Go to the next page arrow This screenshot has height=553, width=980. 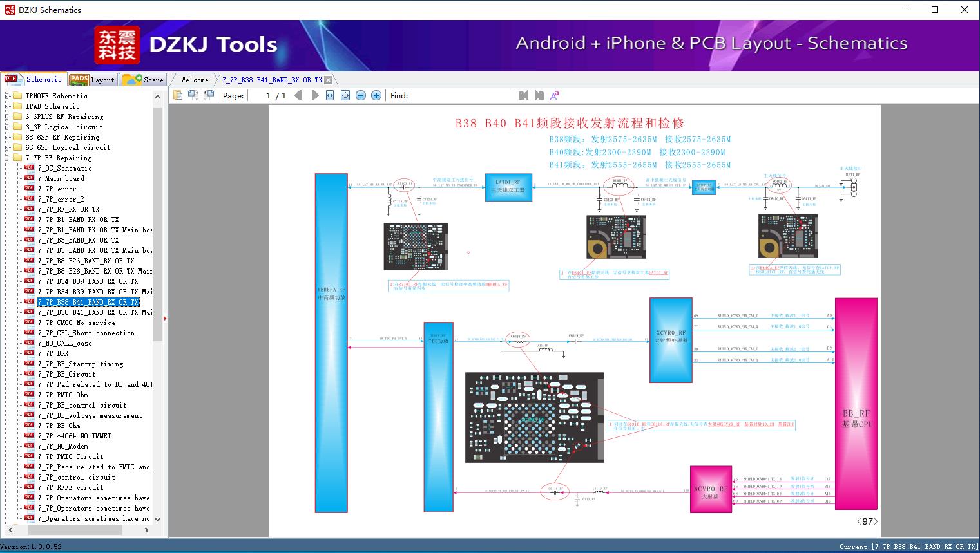tap(314, 95)
